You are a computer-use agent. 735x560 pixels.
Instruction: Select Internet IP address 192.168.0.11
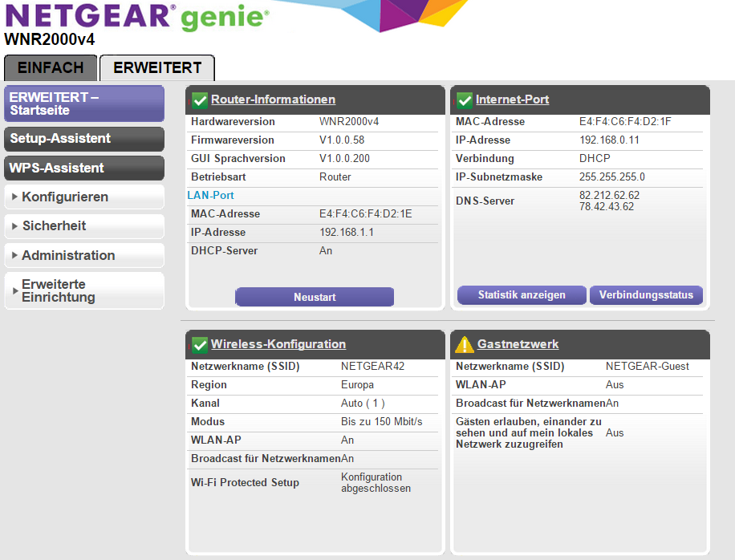tap(609, 140)
